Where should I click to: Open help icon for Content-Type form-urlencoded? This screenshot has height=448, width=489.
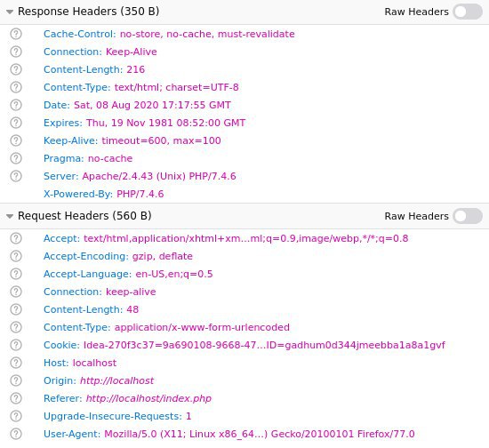[x=16, y=327]
